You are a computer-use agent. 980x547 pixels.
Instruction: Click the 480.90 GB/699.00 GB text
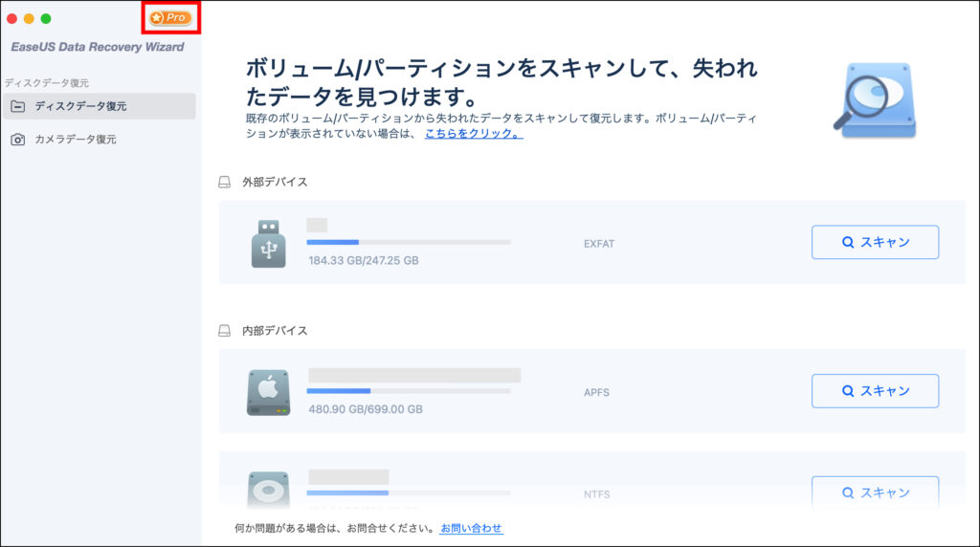[366, 409]
